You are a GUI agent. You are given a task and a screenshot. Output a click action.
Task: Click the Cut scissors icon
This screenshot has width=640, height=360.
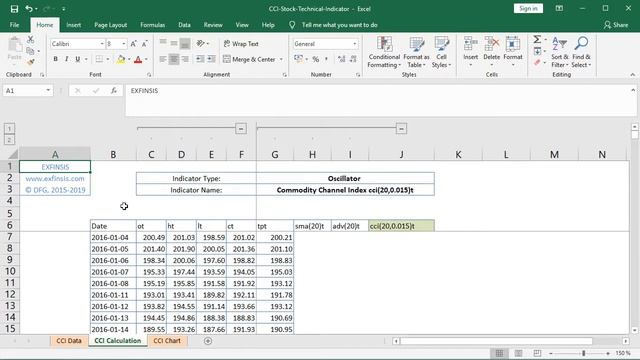pyautogui.click(x=30, y=40)
